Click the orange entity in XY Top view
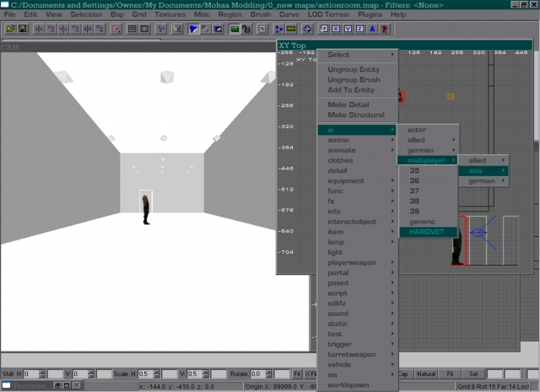The height and width of the screenshot is (392, 540). pyautogui.click(x=451, y=96)
